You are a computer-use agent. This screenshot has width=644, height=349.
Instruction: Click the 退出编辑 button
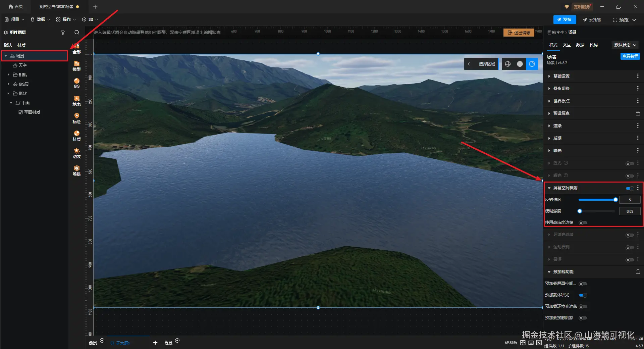(x=519, y=33)
